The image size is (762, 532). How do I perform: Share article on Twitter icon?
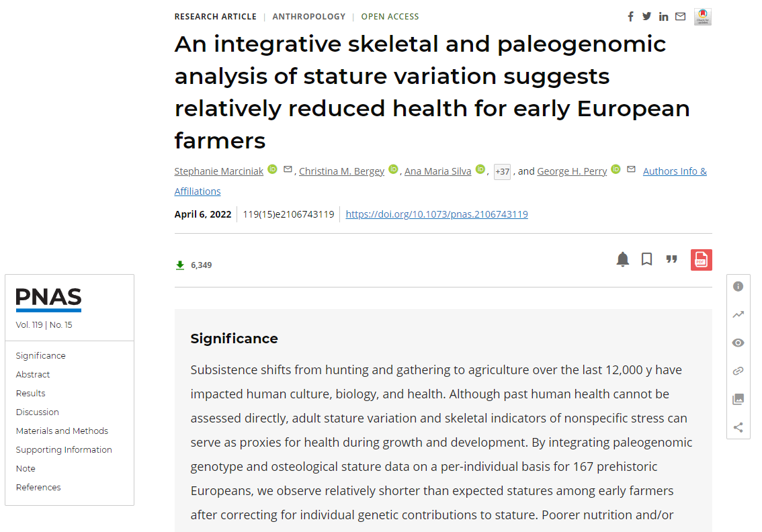click(x=646, y=17)
